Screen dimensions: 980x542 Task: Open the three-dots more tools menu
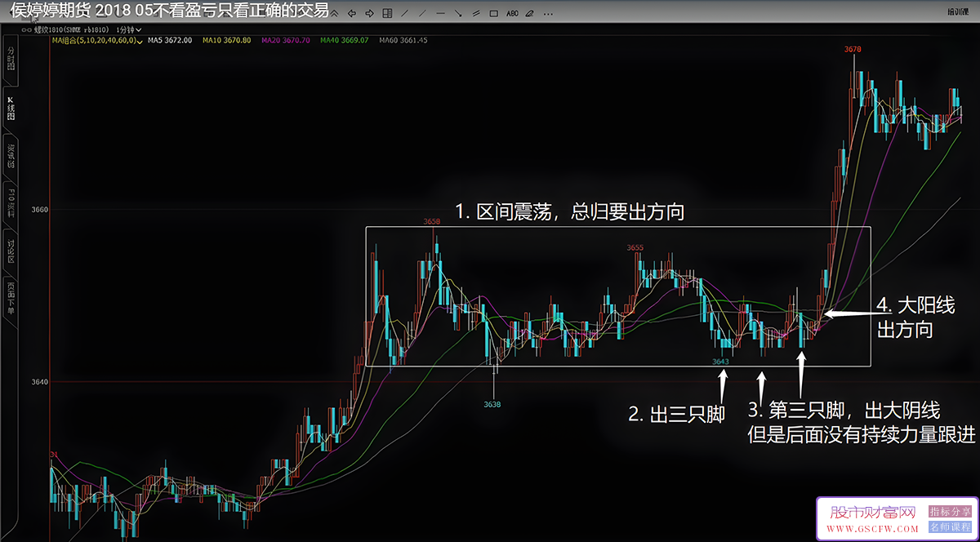coord(548,14)
